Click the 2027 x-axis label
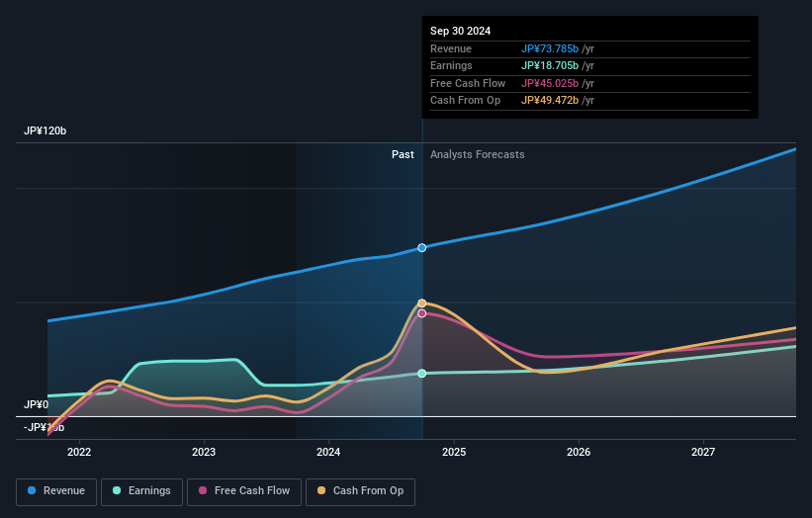Screen dimensions: 812x518 [703, 452]
